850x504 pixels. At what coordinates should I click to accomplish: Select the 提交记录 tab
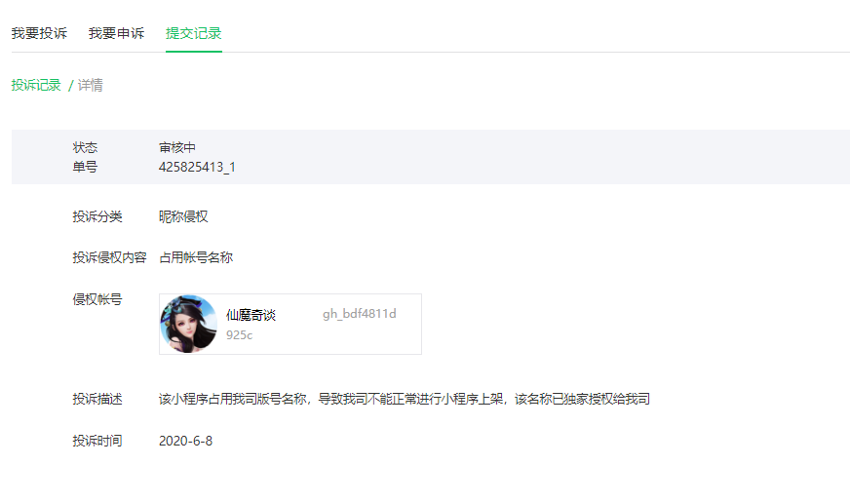coord(194,33)
